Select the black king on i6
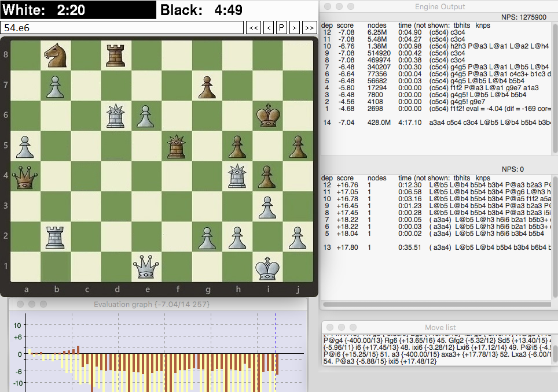 click(x=267, y=117)
